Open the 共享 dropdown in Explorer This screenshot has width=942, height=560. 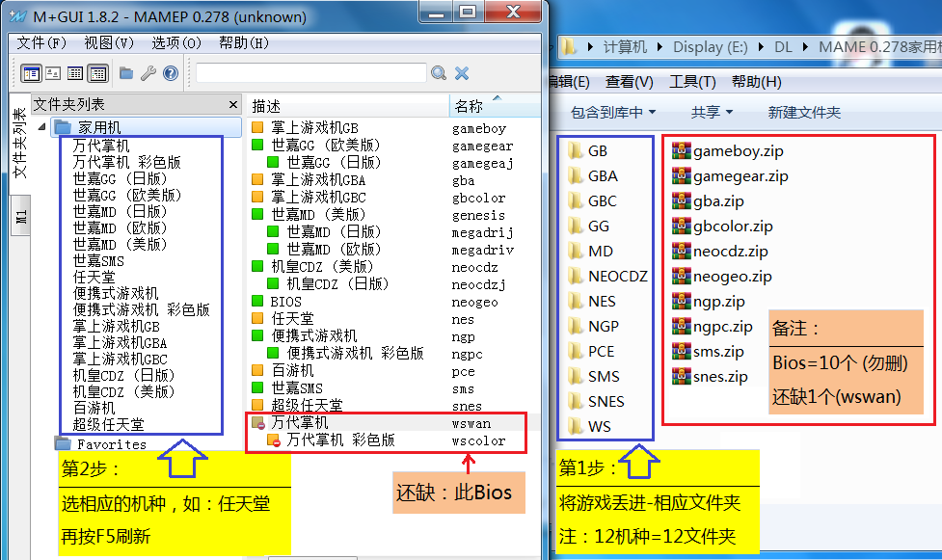pos(712,113)
